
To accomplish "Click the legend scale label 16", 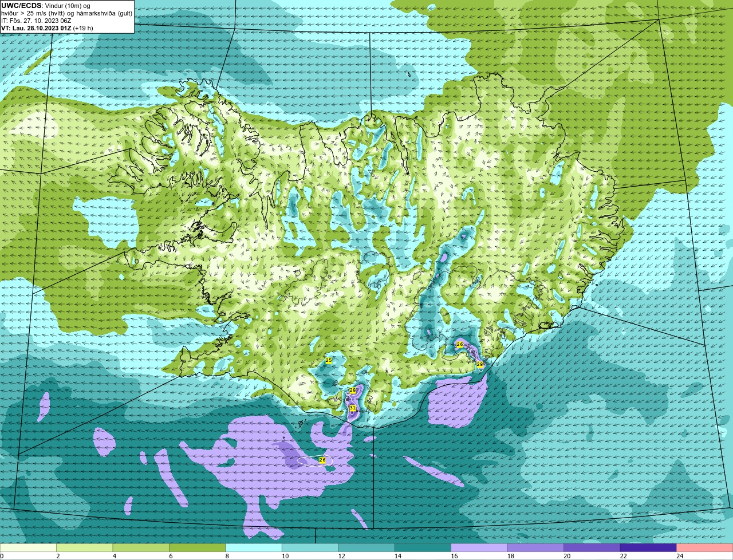I will [455, 556].
